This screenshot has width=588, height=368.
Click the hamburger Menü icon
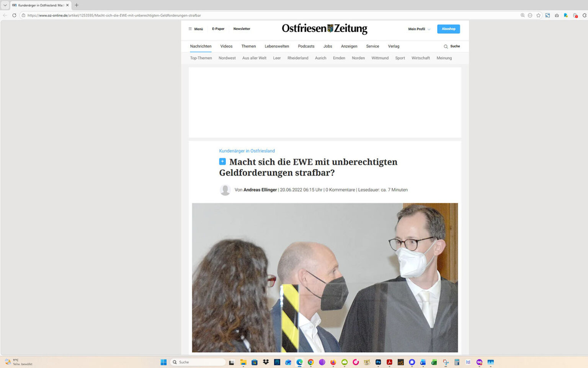(190, 29)
